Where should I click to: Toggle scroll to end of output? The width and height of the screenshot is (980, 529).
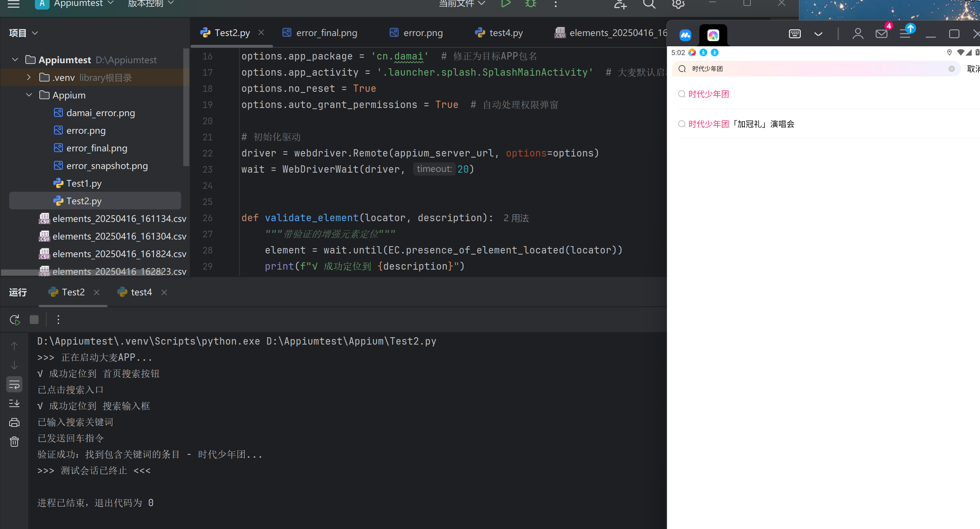[x=14, y=403]
